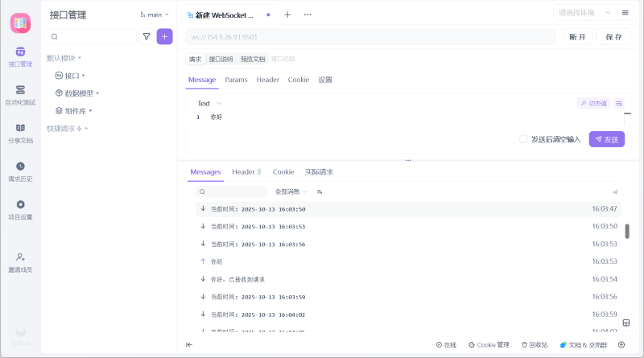Click the messages list vertical scrollbar

click(627, 231)
